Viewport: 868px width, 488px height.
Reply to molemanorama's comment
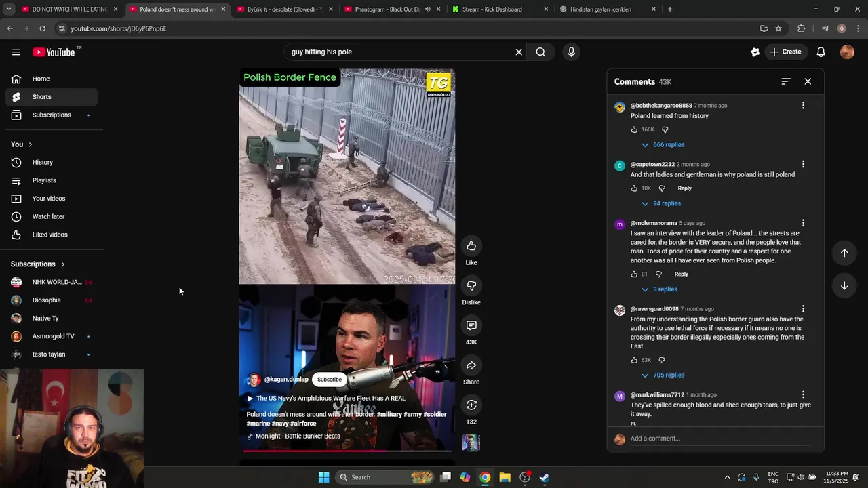[x=682, y=274]
